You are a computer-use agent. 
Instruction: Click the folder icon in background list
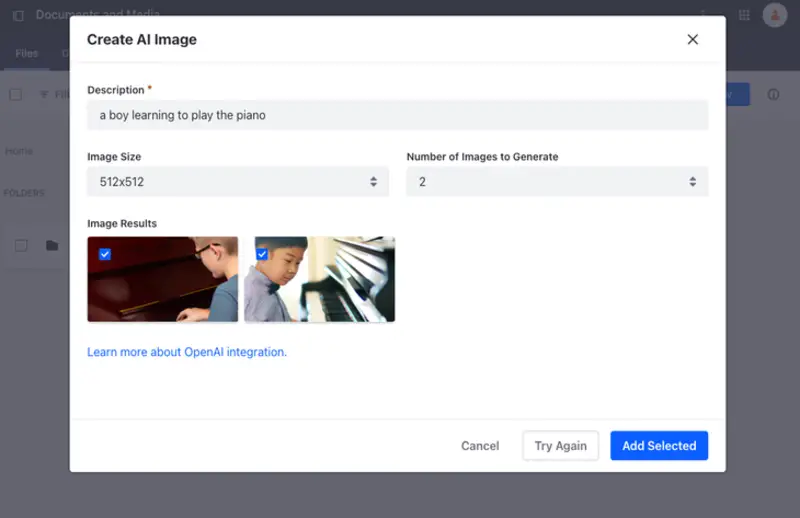(x=52, y=245)
